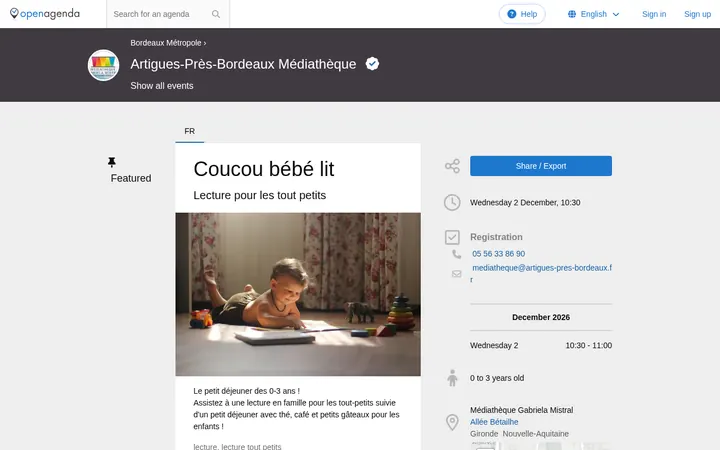
Task: Click 'Médiathèque Gabriela Mistral' venue name
Action: (522, 410)
